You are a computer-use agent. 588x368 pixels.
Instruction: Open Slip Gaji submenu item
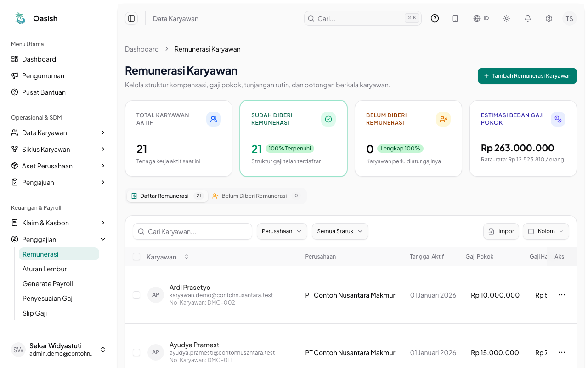coord(59,313)
